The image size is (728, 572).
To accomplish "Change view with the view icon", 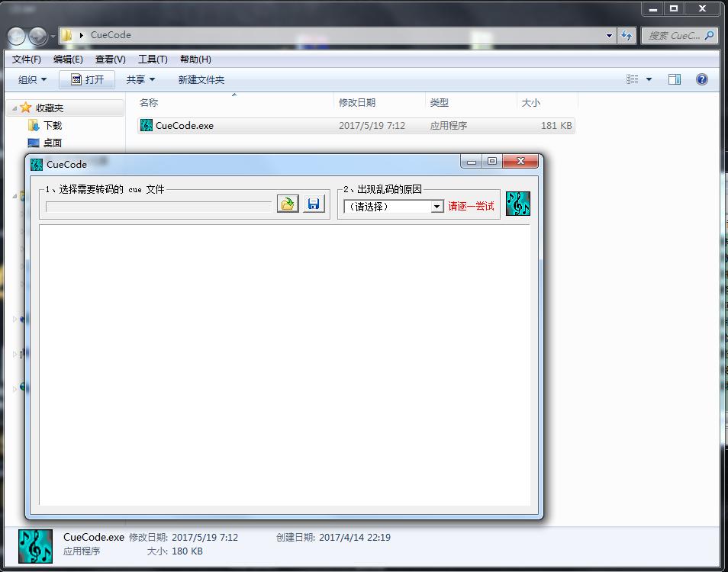I will (632, 79).
